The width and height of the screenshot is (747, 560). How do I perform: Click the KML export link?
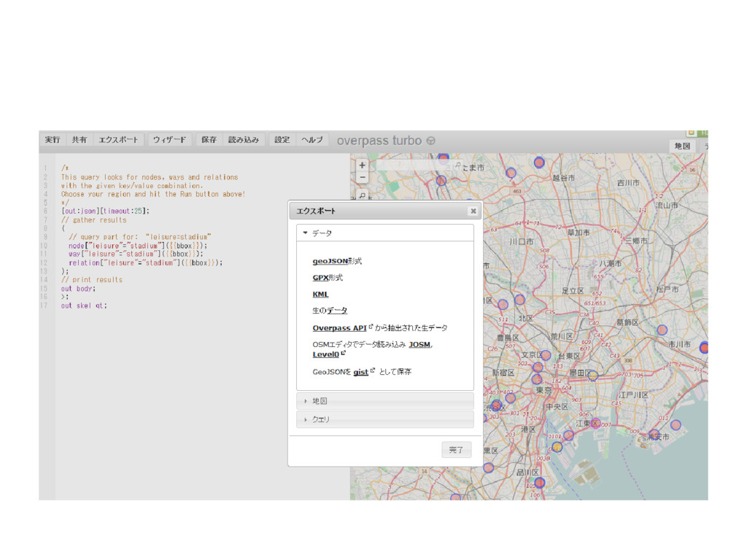(x=320, y=295)
